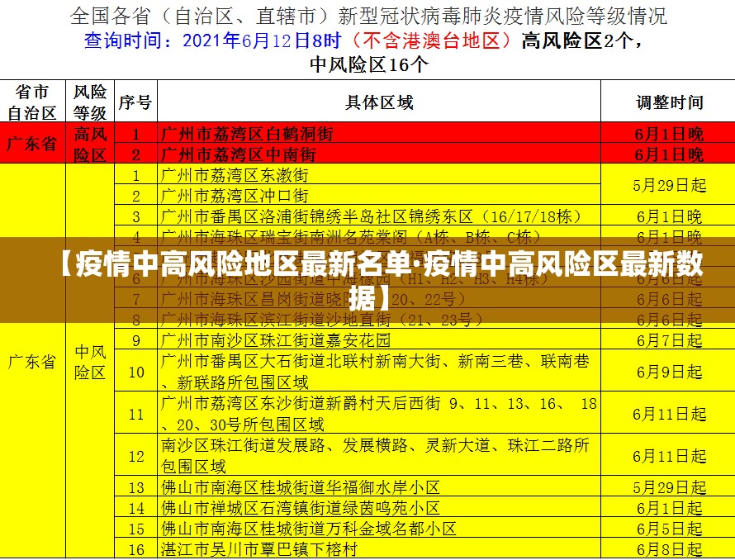Select the date 6月7日起
This screenshot has width=735, height=560.
pos(669,340)
